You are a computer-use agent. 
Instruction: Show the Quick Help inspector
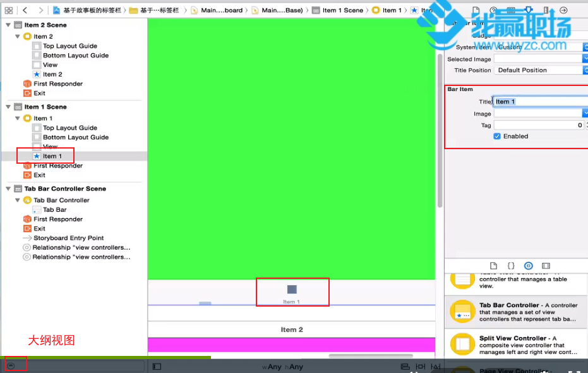493,10
